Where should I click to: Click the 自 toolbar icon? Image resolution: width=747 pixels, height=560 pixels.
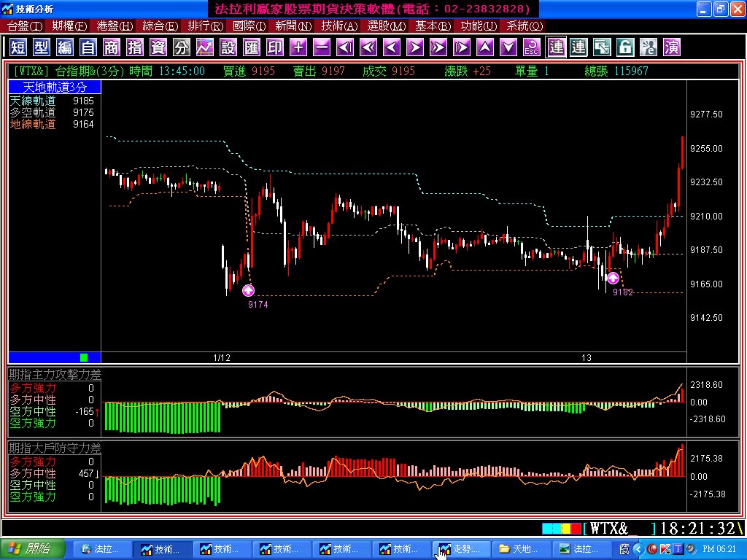click(88, 47)
